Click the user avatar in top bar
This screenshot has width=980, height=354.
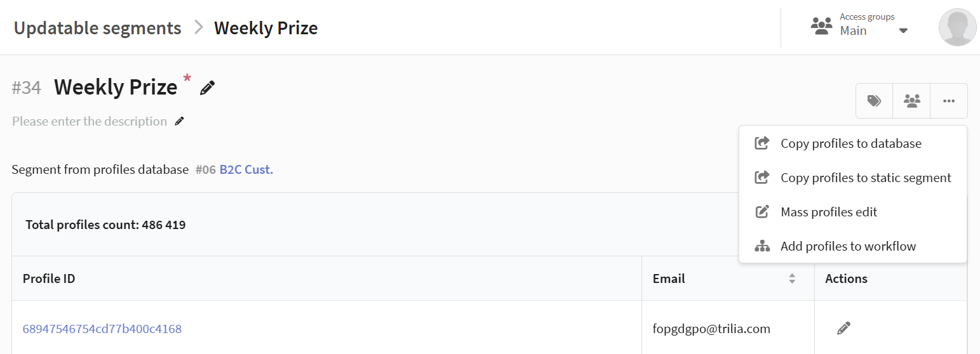pyautogui.click(x=957, y=27)
